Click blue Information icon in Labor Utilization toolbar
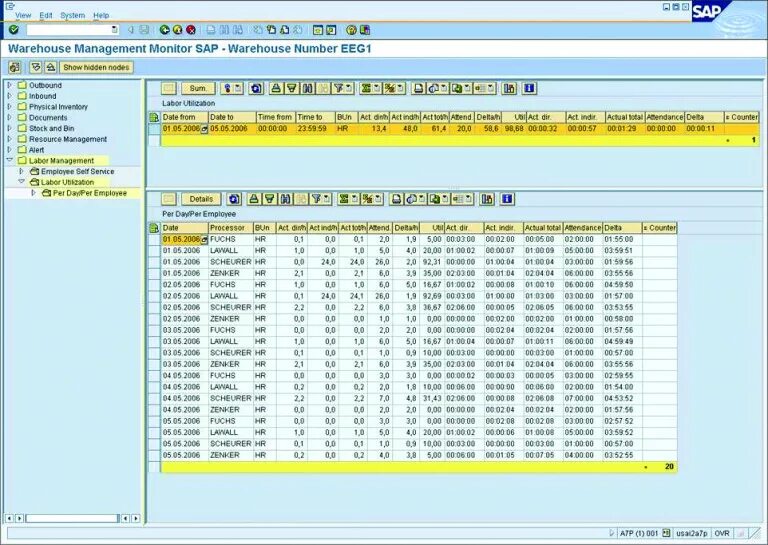768x545 pixels. point(529,88)
